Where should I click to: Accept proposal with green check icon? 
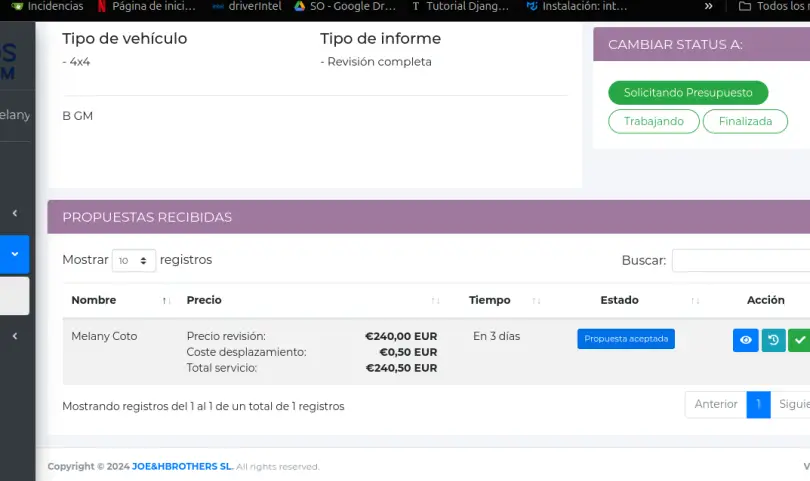click(799, 340)
